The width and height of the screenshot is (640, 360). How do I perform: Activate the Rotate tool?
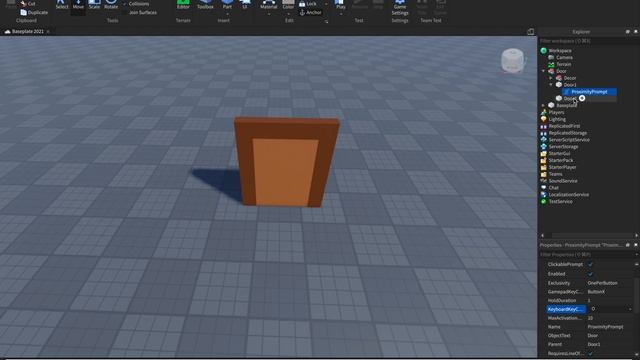[x=111, y=5]
